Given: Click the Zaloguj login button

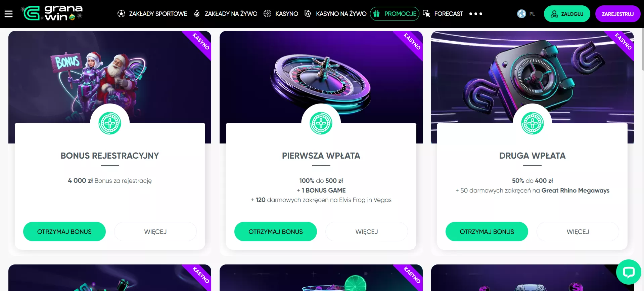Looking at the screenshot, I should [567, 14].
